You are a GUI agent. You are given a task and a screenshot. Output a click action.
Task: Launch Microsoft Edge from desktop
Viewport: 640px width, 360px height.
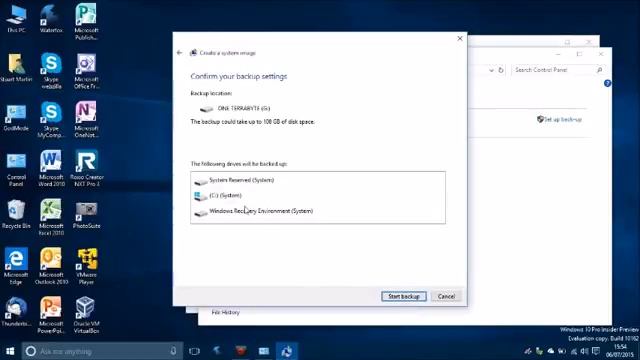pos(16,266)
